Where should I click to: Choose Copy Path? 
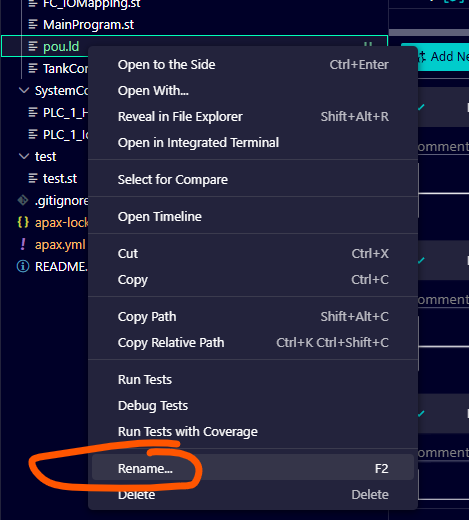click(253, 317)
